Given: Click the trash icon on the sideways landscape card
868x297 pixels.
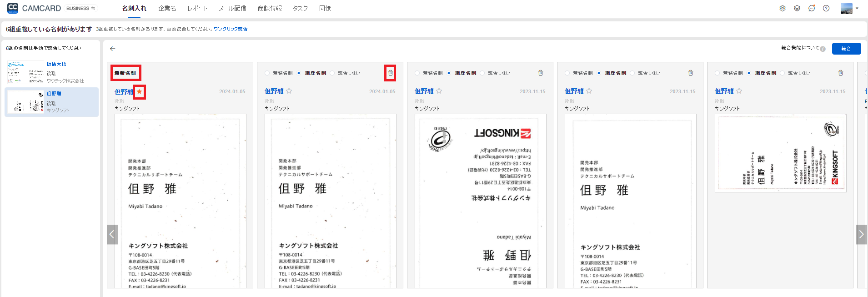Looking at the screenshot, I should 841,73.
